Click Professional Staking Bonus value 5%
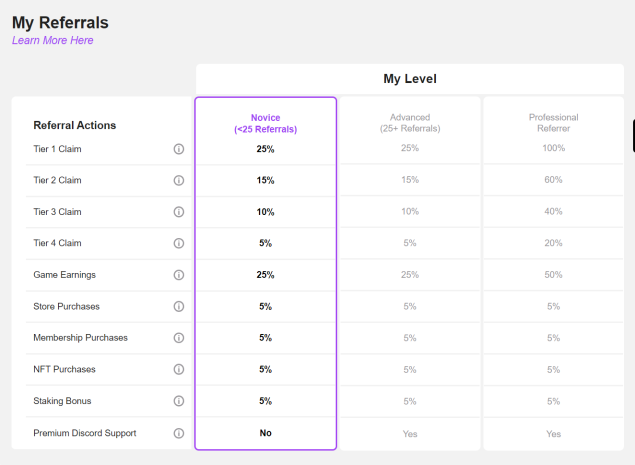Image resolution: width=635 pixels, height=465 pixels. coord(553,401)
